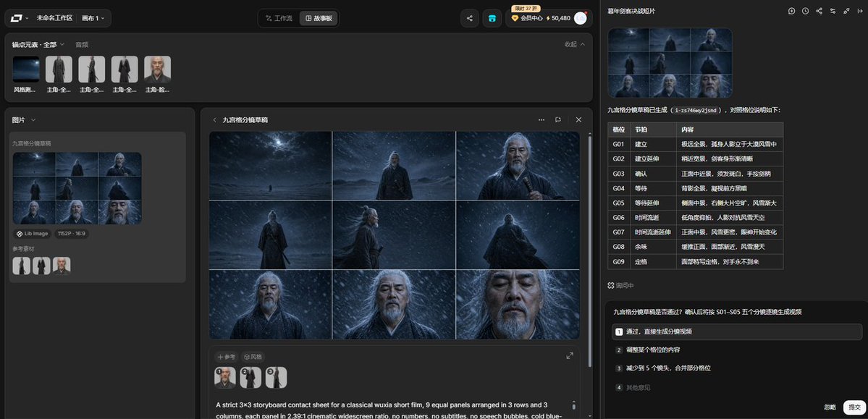Click share icon in chat panel header
868x419 pixels.
[819, 11]
